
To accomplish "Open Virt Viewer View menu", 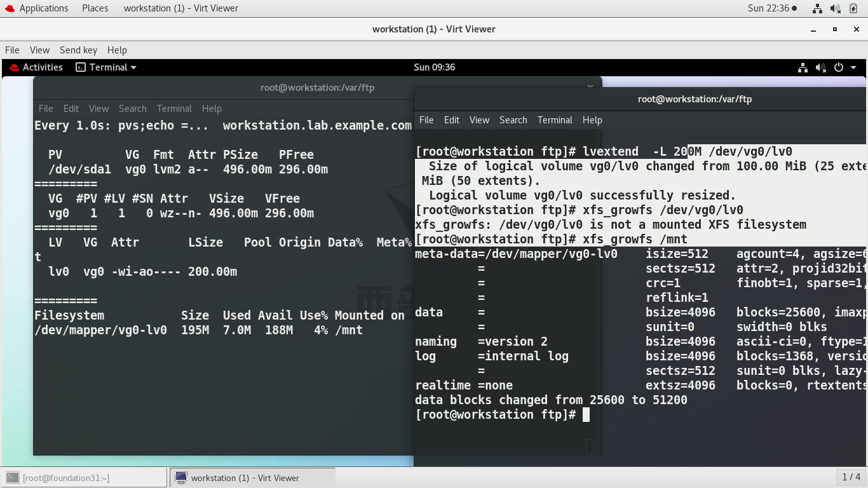I will coord(39,50).
